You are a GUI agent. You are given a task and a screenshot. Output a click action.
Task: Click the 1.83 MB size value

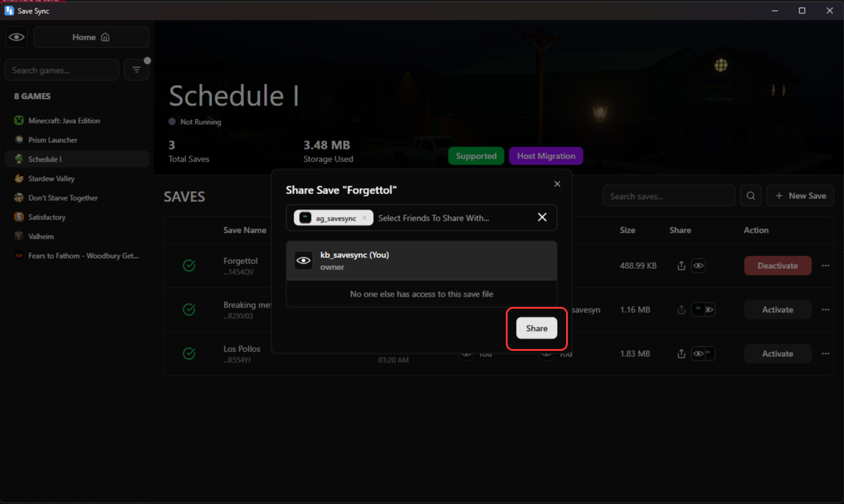point(635,353)
